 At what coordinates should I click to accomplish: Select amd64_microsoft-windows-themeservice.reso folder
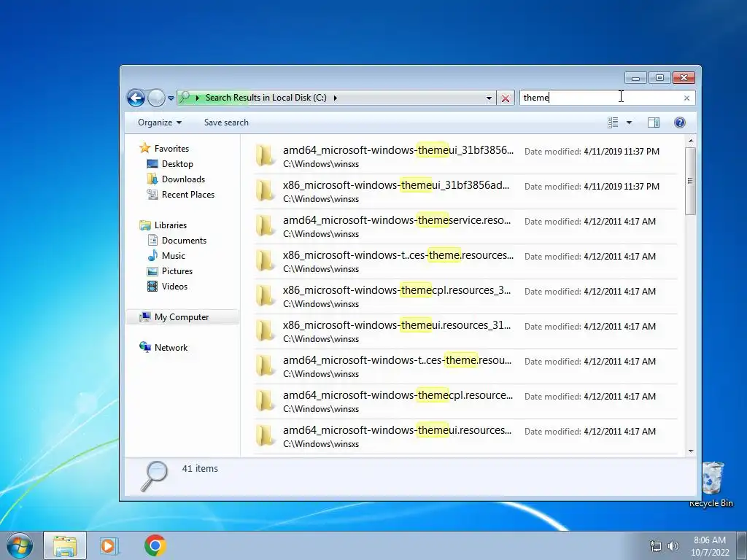465,227
